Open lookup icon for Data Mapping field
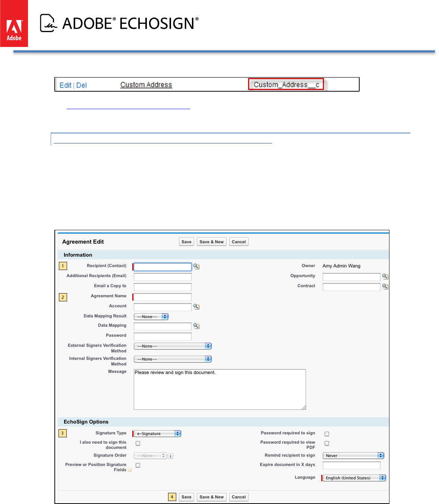This screenshot has width=439, height=504. [196, 326]
